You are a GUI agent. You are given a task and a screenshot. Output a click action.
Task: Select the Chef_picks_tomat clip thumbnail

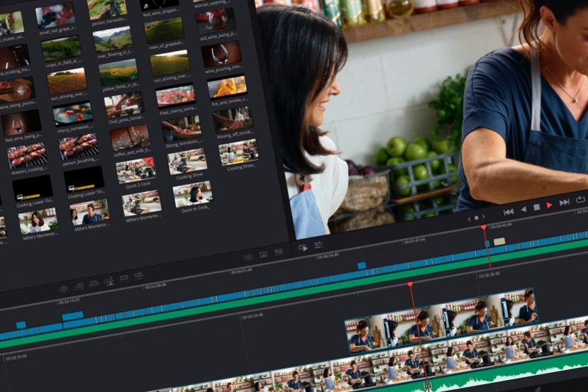123,105
